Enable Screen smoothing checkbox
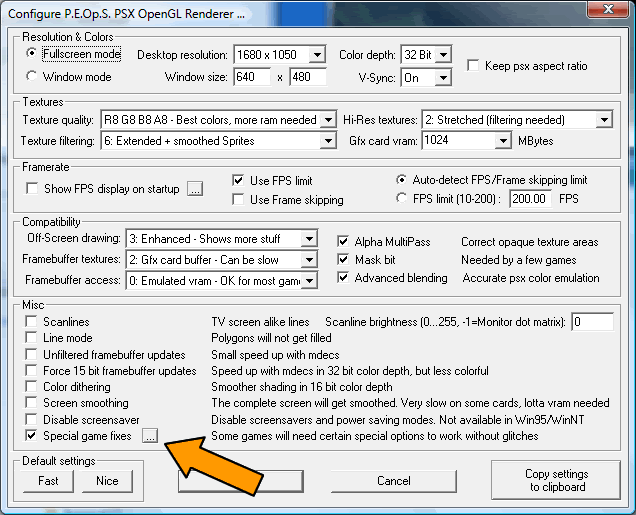This screenshot has height=515, width=636. pos(31,403)
